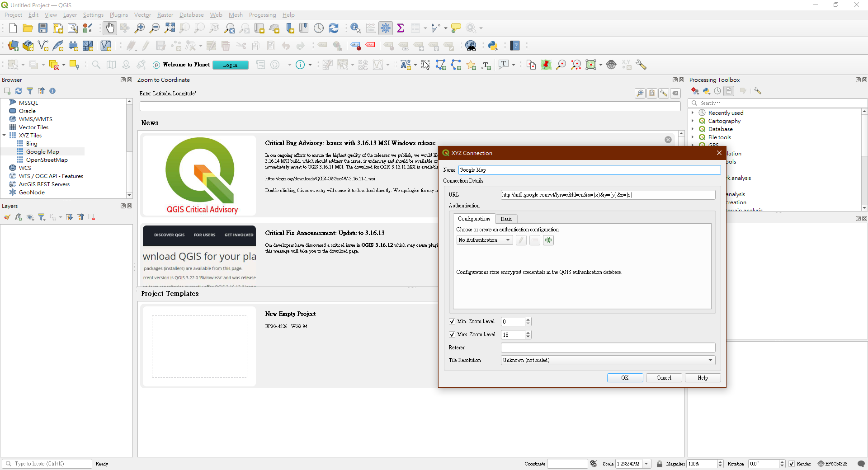The height and width of the screenshot is (470, 868).
Task: Filter the Browser panel
Action: [x=30, y=91]
